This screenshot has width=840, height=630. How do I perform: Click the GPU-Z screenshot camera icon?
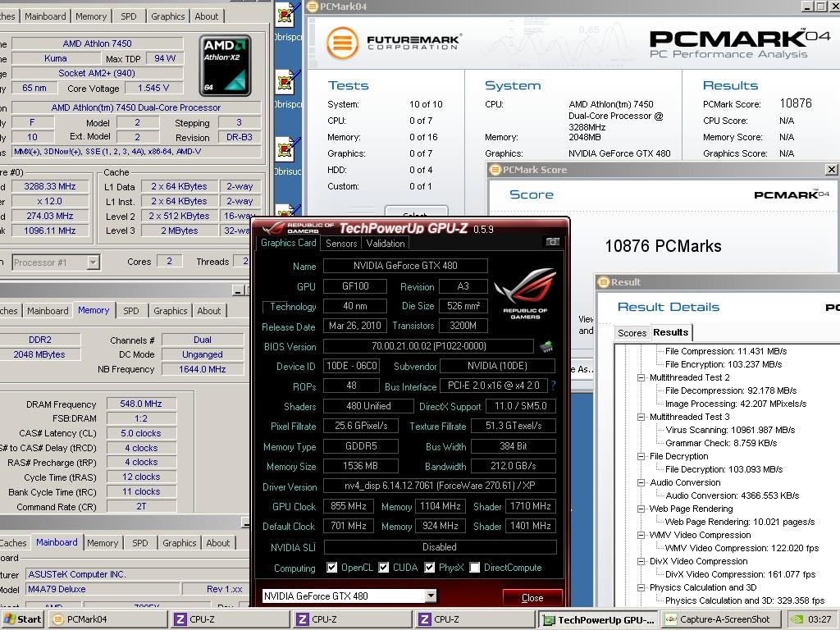point(552,242)
